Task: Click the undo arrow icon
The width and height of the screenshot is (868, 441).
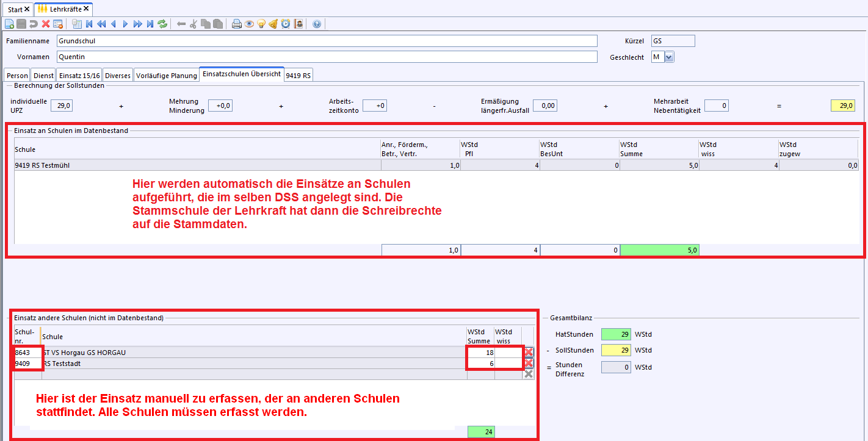Action: tap(34, 24)
